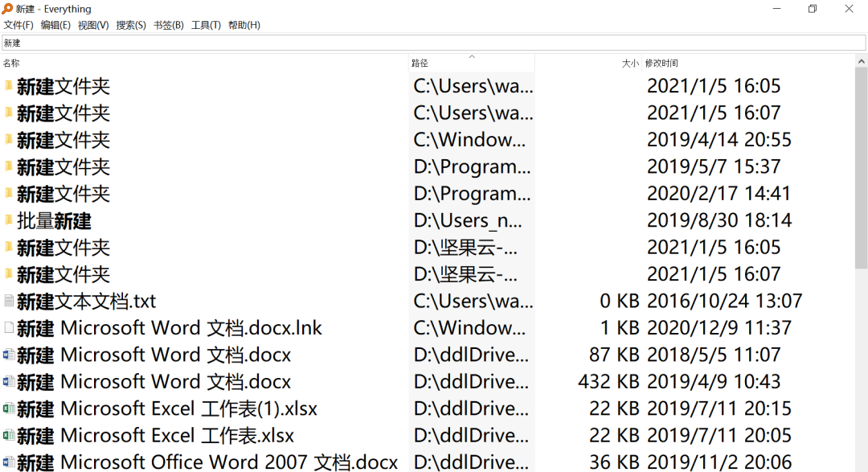
Task: Select 新建 Microsoft Excel 工作表(1).xlsx name
Action: (x=167, y=409)
